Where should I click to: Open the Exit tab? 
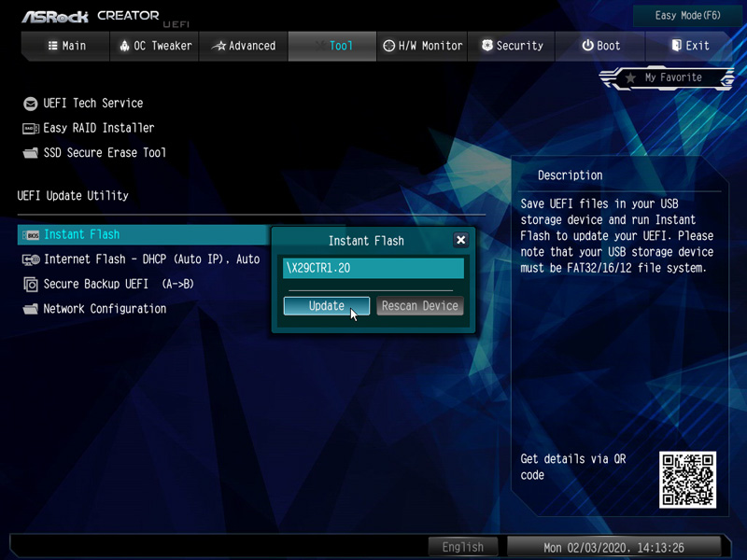(x=689, y=46)
